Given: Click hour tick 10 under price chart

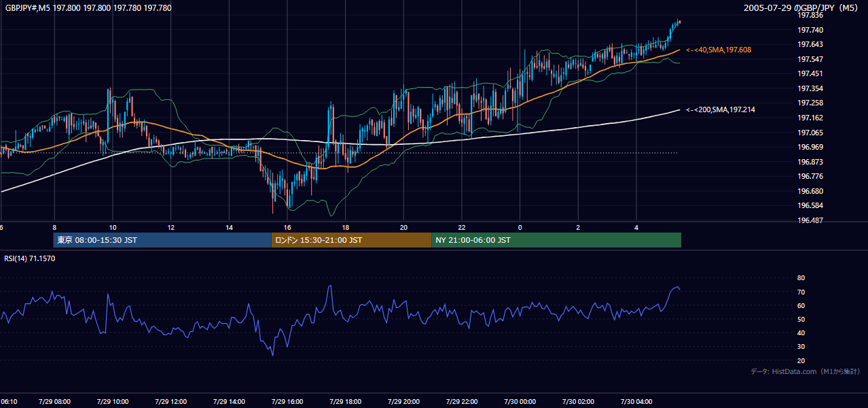Looking at the screenshot, I should point(113,227).
